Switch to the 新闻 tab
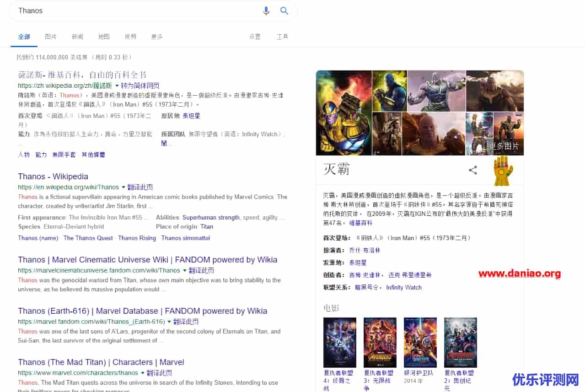Viewport: 585px width, 392px height. [x=77, y=37]
